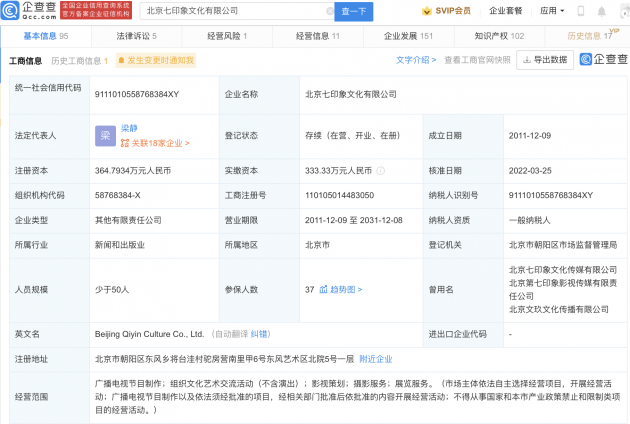Expand the 应用 dropdown menu
Screen dimensions: 630x424
(x=552, y=11)
